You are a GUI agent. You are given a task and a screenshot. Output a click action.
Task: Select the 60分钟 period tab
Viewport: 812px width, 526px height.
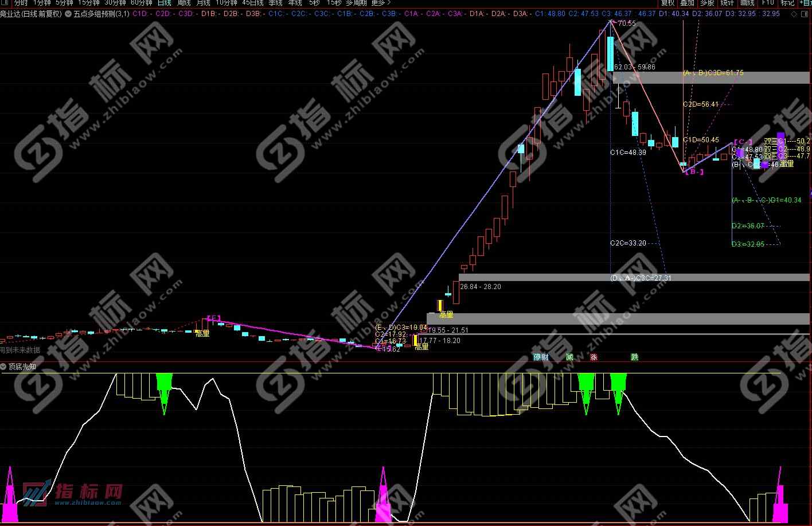pos(141,3)
